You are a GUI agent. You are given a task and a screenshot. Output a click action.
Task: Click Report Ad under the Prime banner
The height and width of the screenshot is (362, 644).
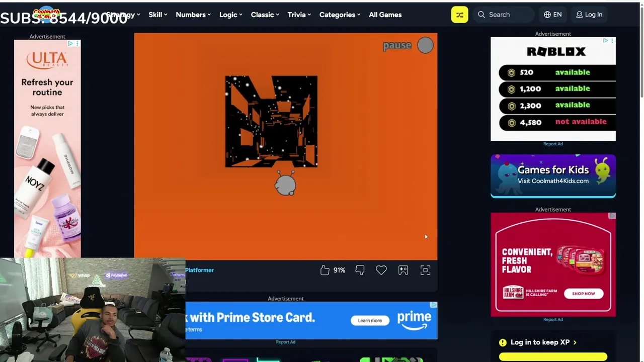[x=285, y=342]
